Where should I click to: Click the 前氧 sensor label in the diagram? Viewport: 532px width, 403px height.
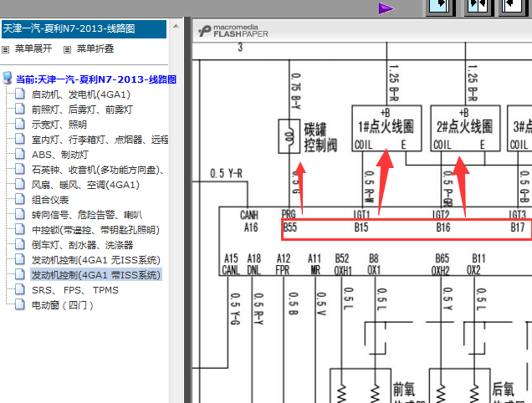[404, 389]
